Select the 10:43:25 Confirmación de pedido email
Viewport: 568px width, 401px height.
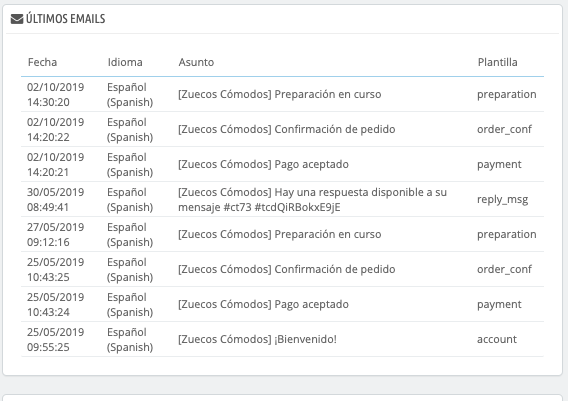point(282,270)
